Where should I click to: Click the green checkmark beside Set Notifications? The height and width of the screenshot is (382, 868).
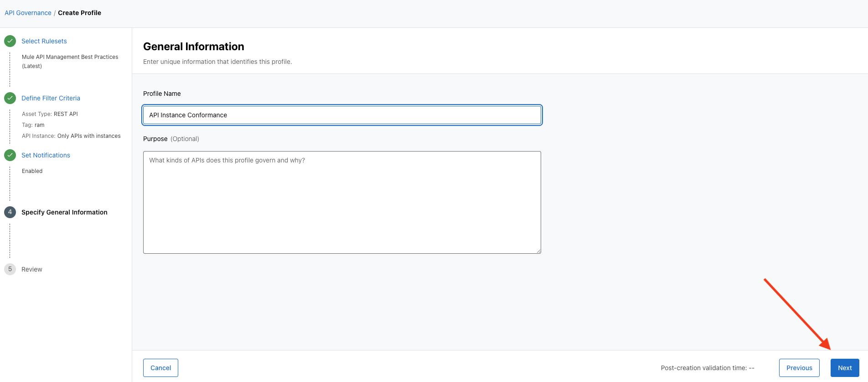click(x=10, y=155)
